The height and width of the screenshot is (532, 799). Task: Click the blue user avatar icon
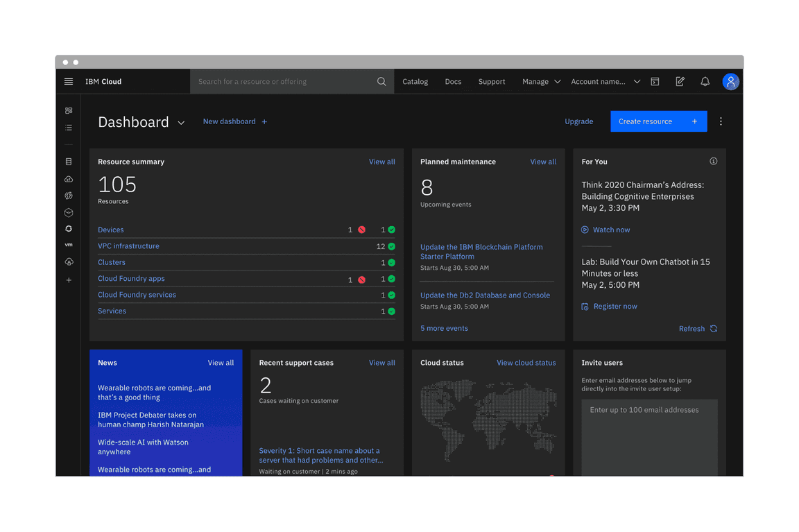tap(730, 81)
